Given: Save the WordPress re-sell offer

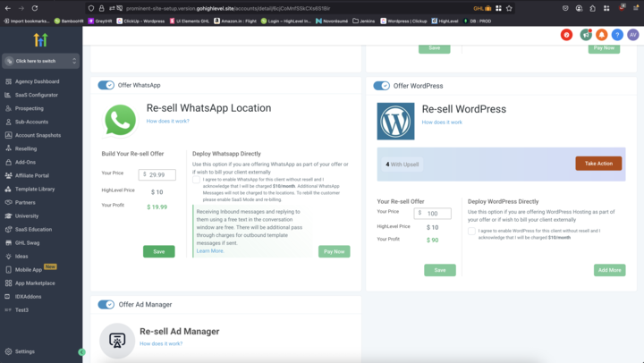Looking at the screenshot, I should pos(440,270).
